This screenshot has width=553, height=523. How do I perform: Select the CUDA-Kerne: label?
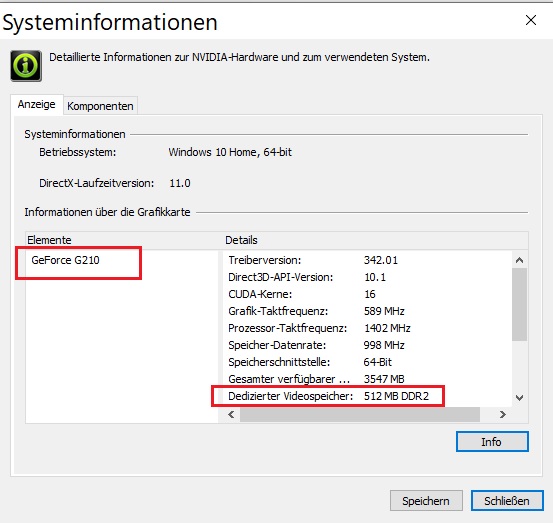pos(260,294)
